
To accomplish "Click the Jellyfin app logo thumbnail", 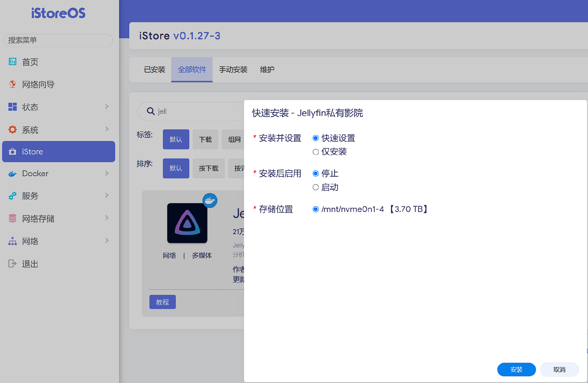I will (x=187, y=223).
